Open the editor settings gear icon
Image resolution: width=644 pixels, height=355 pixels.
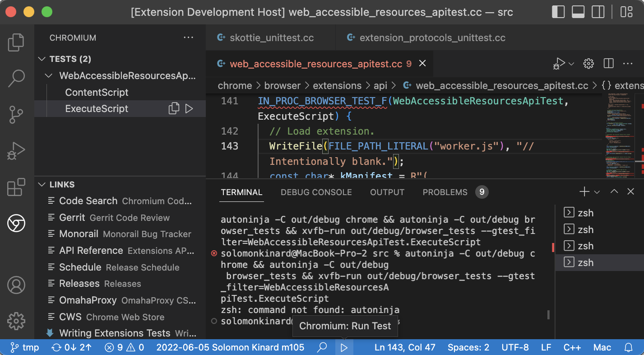click(588, 64)
